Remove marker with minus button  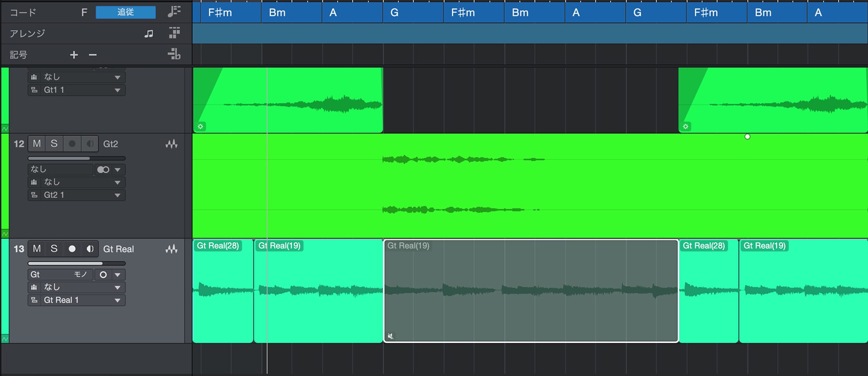pyautogui.click(x=93, y=55)
